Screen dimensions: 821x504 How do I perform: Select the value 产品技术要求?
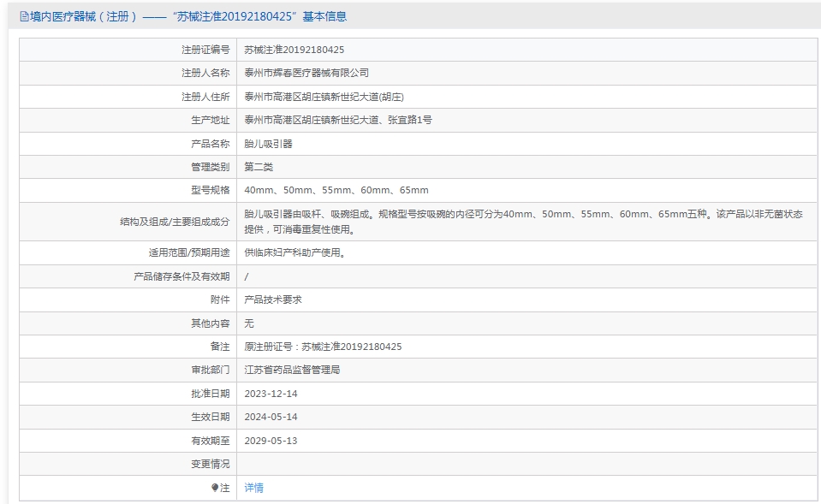tap(273, 299)
